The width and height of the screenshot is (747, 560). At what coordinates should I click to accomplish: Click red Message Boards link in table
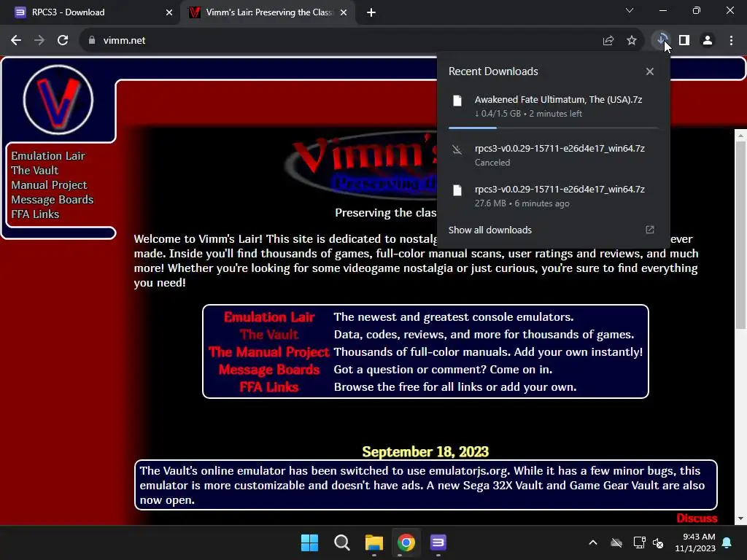point(269,370)
